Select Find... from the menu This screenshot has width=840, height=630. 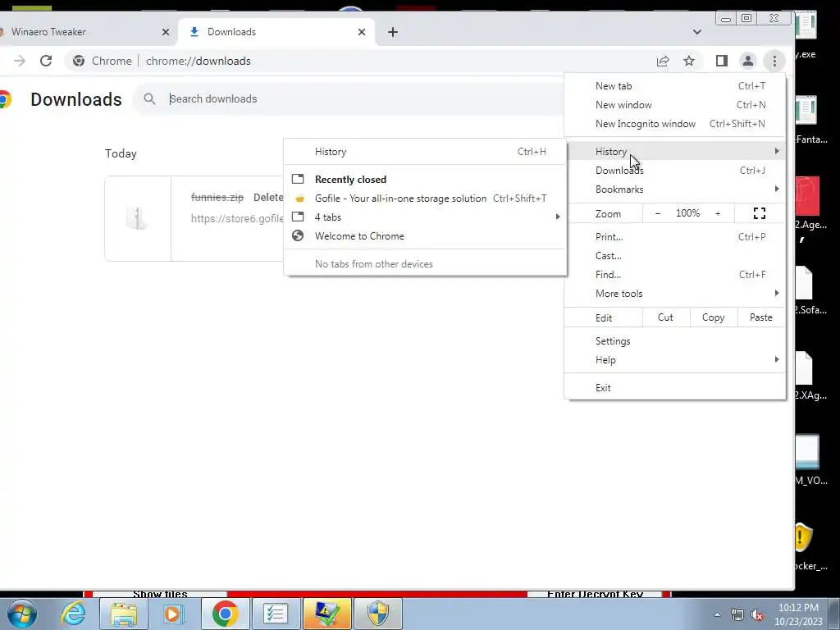coord(675,274)
